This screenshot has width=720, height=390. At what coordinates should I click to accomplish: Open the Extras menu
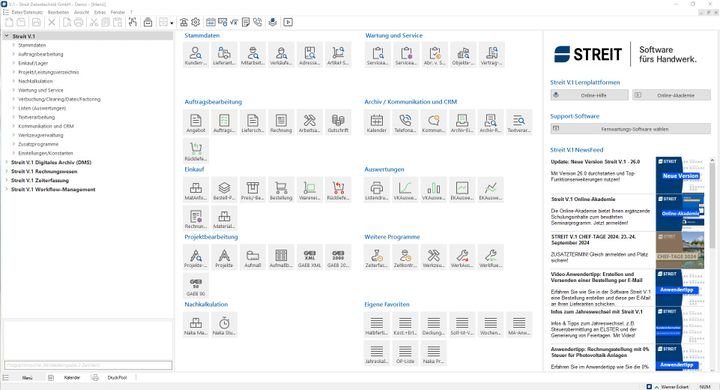[100, 12]
